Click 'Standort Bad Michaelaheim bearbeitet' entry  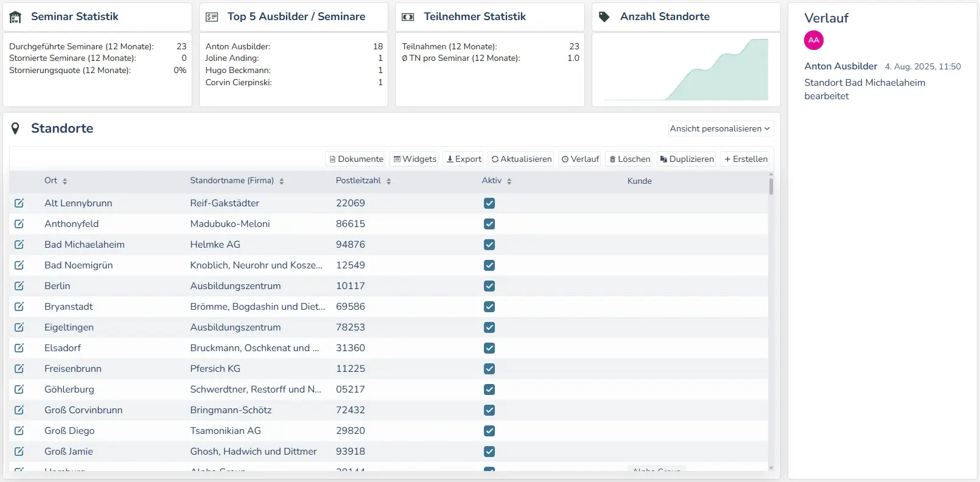[864, 89]
